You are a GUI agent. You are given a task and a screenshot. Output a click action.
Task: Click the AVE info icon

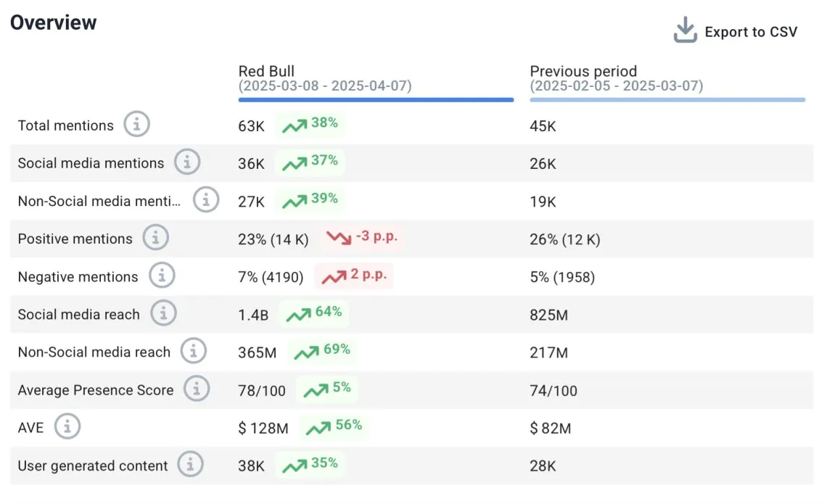pyautogui.click(x=67, y=427)
